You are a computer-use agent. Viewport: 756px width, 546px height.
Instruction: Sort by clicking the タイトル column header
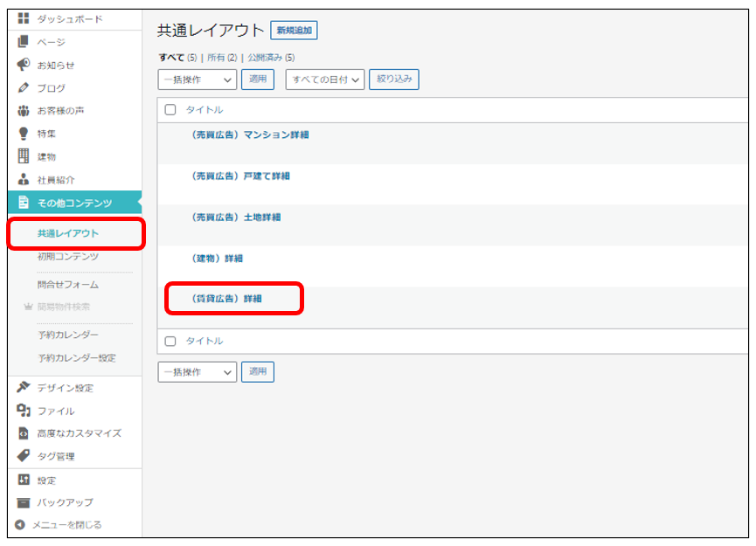pyautogui.click(x=205, y=110)
